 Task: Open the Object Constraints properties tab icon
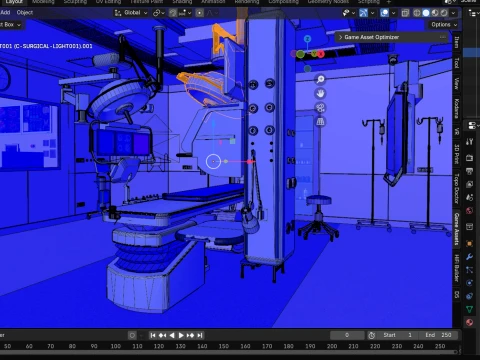tap(469, 296)
